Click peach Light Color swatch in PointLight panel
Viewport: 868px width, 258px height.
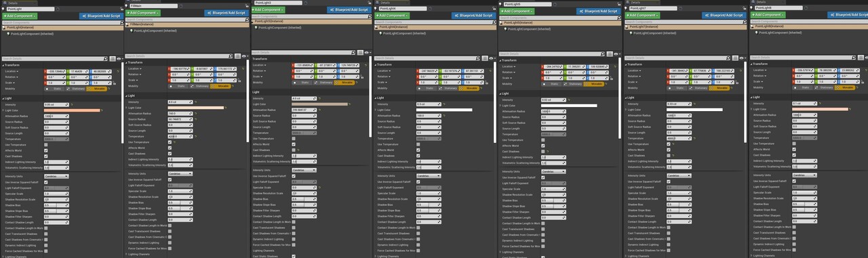pos(72,110)
